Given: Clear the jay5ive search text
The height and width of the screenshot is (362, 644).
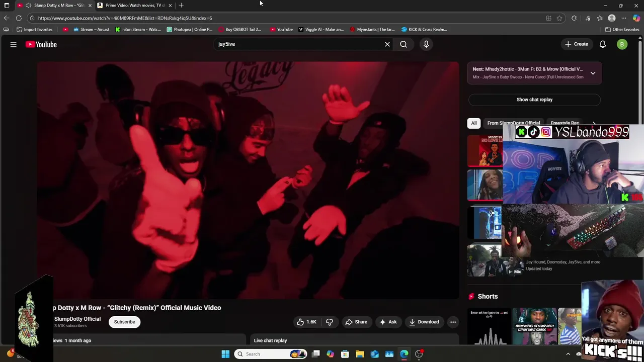Looking at the screenshot, I should (x=387, y=44).
